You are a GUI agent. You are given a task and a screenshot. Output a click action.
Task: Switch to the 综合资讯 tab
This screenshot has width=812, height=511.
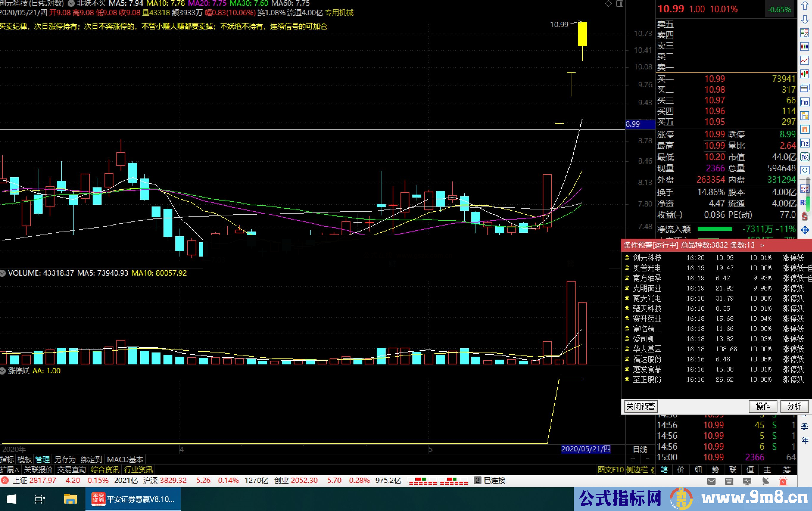(105, 470)
